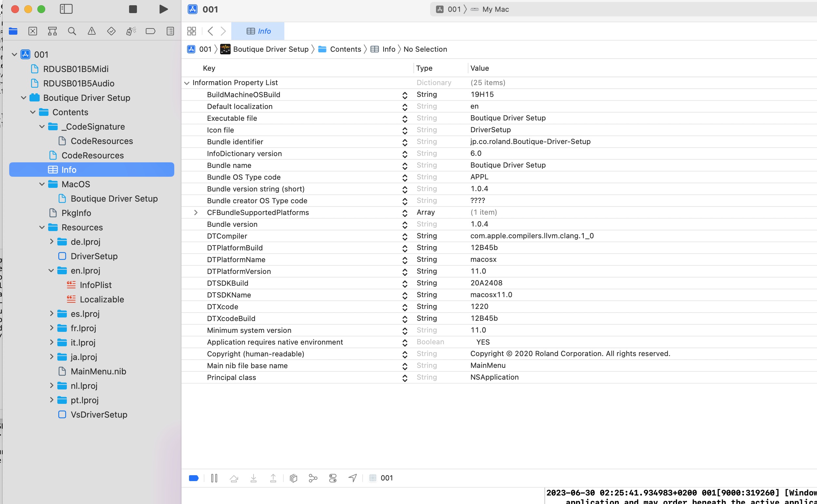Open key stepper for BuildMachineOSBuild
This screenshot has width=817, height=504.
click(x=405, y=95)
